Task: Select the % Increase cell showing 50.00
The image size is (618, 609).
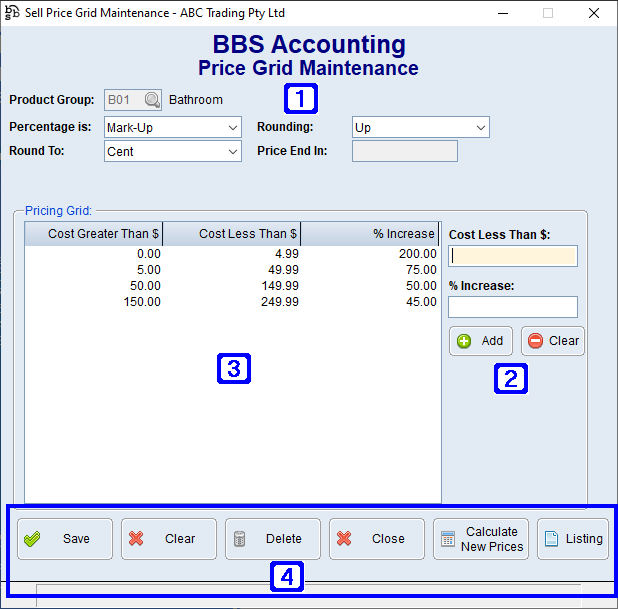Action: tap(421, 286)
